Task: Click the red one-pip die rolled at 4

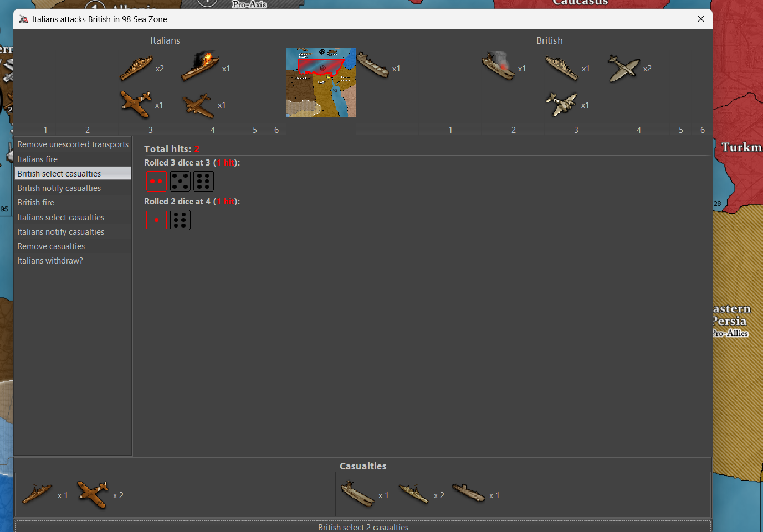Action: pyautogui.click(x=156, y=220)
